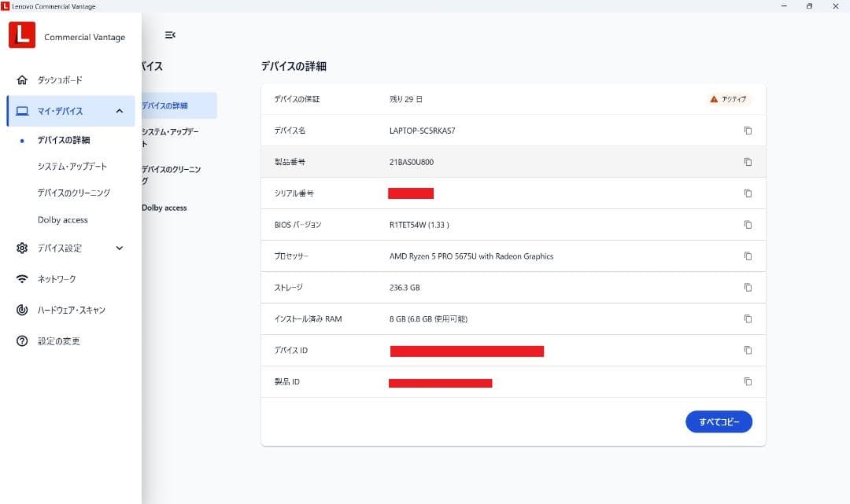Collapse the sidebar with the hamburger icon
Screen dimensions: 850x504
[170, 35]
